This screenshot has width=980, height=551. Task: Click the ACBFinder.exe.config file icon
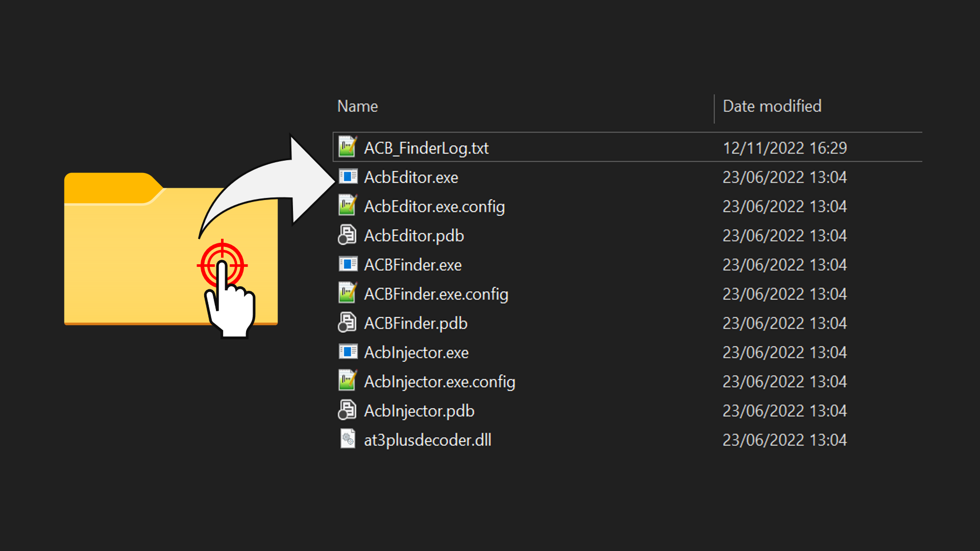(x=348, y=293)
